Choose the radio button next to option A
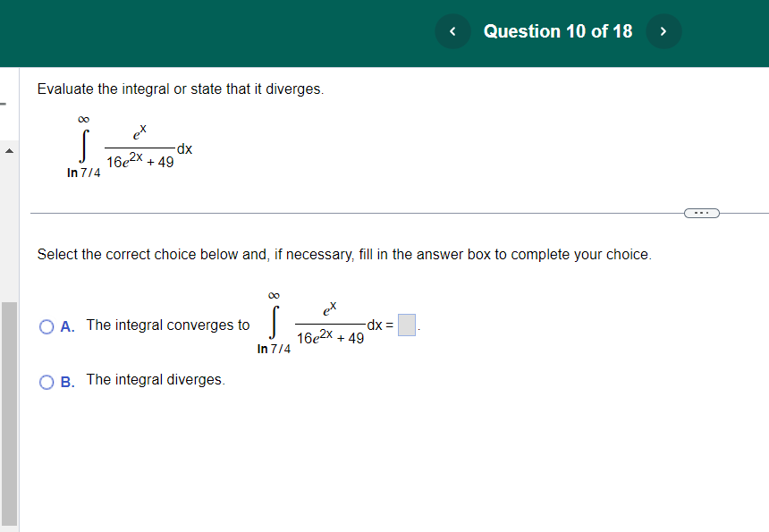769x532 pixels. (x=46, y=325)
